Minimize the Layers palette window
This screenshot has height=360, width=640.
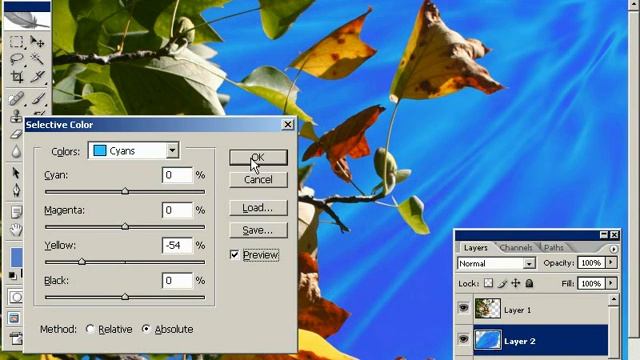pos(604,235)
